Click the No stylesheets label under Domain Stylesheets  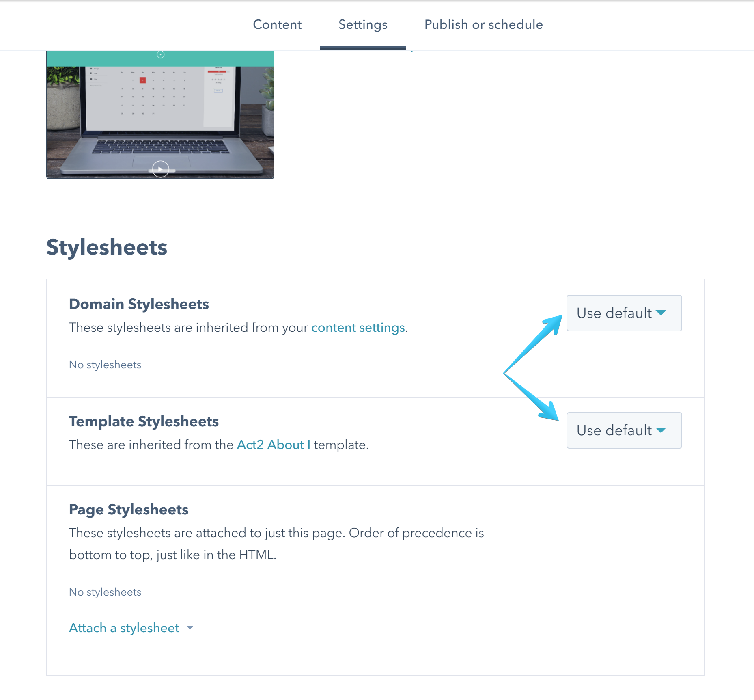click(105, 364)
